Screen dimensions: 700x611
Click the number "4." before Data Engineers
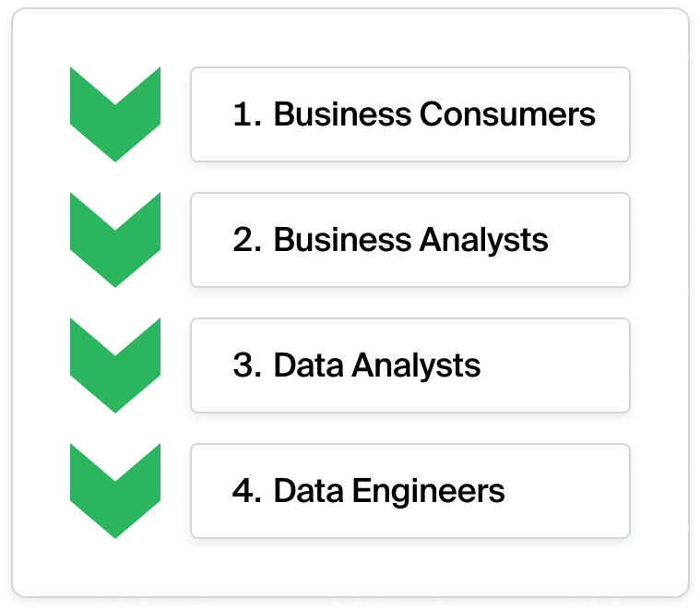248,491
